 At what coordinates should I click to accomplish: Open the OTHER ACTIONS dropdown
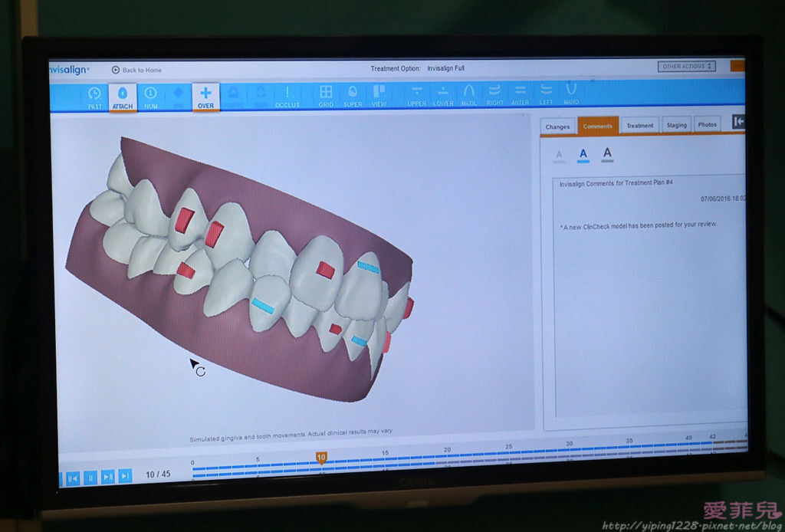pyautogui.click(x=686, y=66)
